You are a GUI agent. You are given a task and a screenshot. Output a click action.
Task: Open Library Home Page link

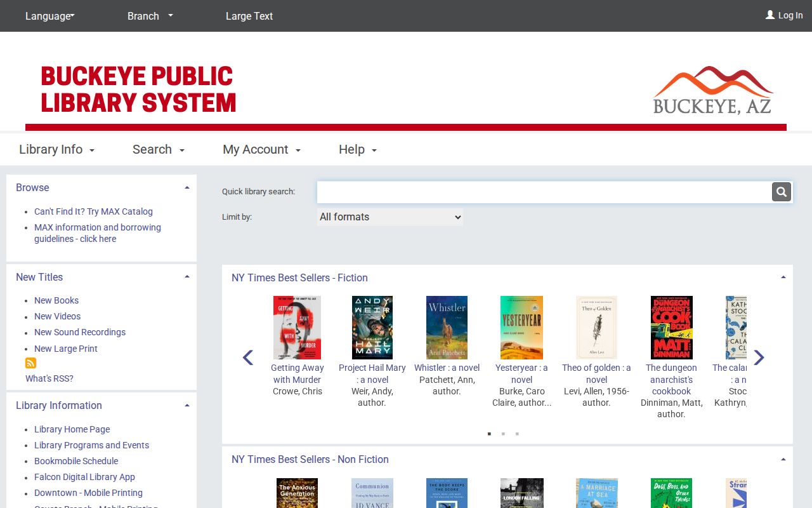point(72,429)
